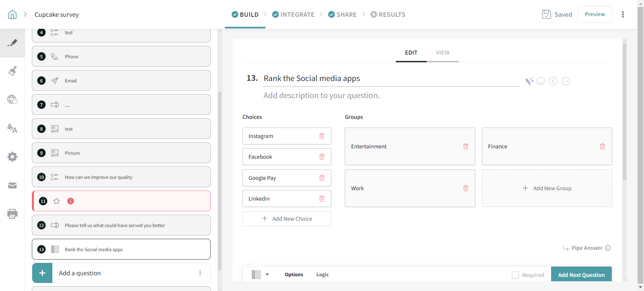Click the Preview button
Image resolution: width=644 pixels, height=291 pixels.
pyautogui.click(x=594, y=14)
